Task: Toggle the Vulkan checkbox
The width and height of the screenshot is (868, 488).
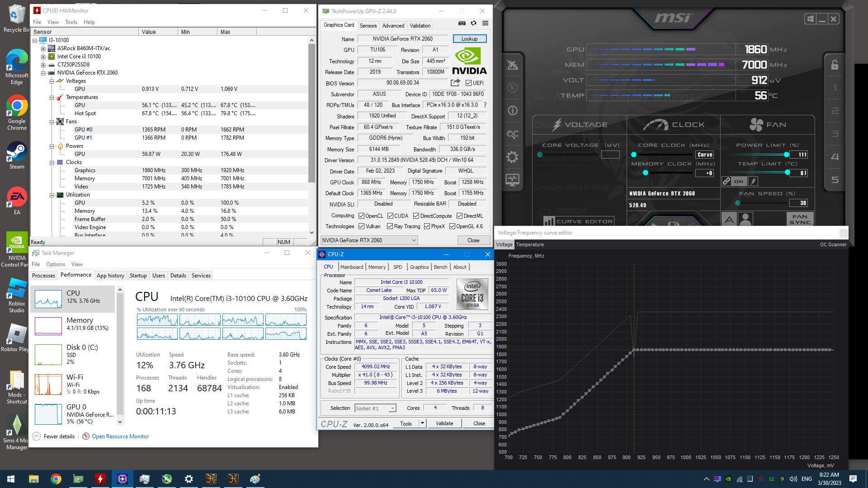Action: [361, 226]
